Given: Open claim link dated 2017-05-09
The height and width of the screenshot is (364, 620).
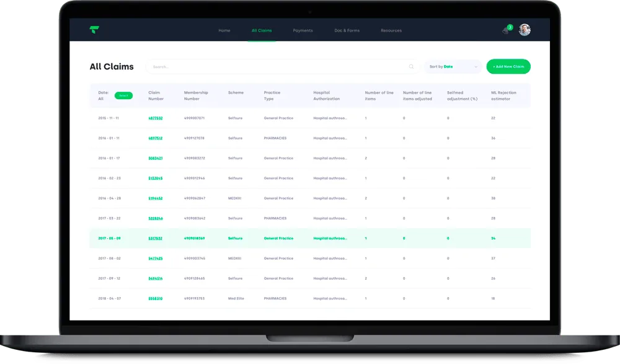Looking at the screenshot, I should 156,238.
